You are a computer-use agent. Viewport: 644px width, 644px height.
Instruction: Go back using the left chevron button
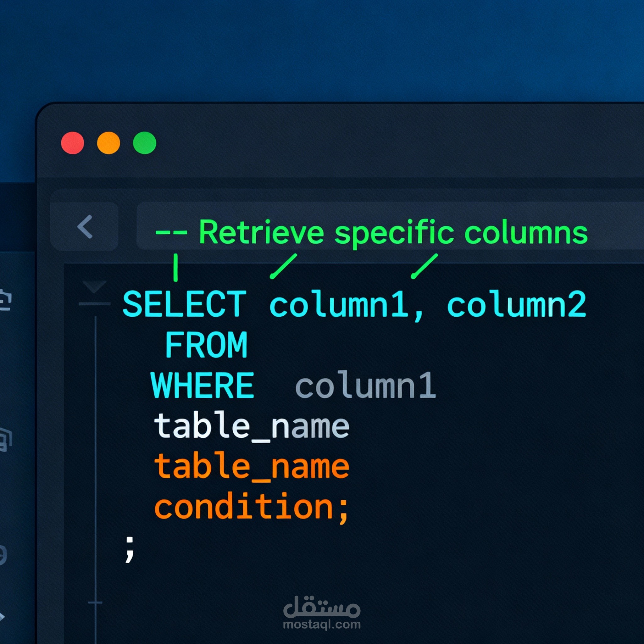click(x=85, y=227)
